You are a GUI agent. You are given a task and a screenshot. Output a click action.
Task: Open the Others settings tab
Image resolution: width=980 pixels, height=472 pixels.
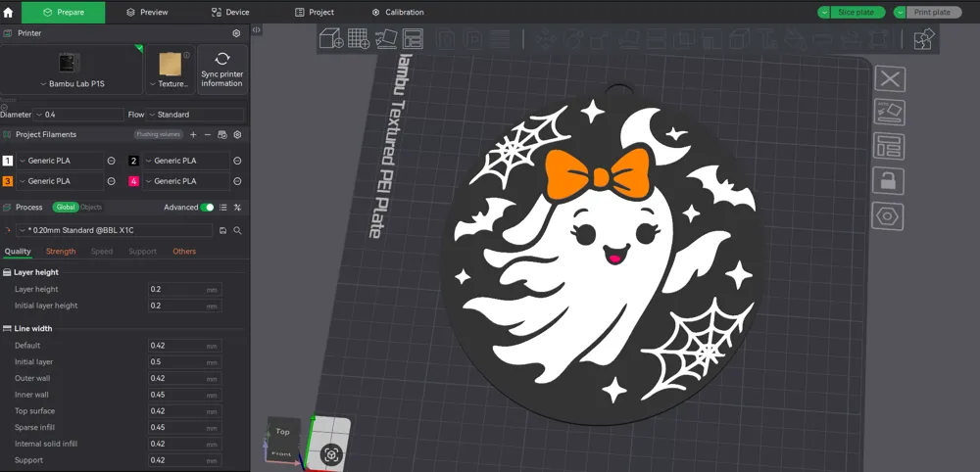coord(184,251)
